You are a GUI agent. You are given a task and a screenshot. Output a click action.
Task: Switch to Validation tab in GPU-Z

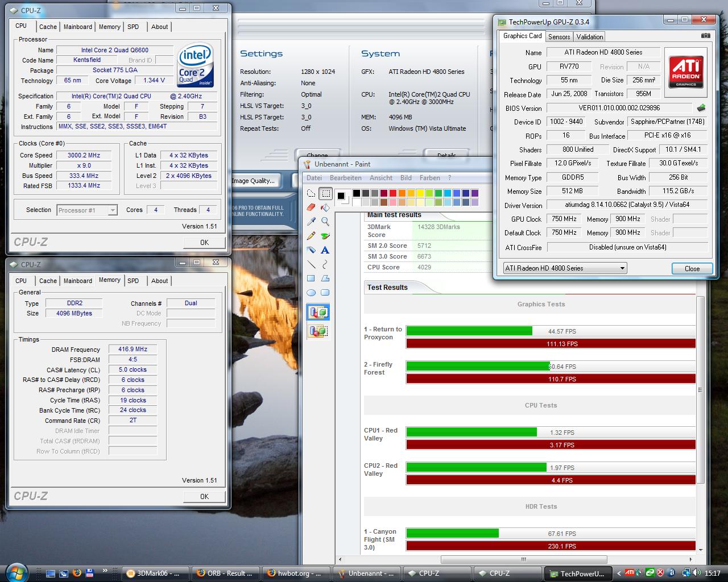589,36
